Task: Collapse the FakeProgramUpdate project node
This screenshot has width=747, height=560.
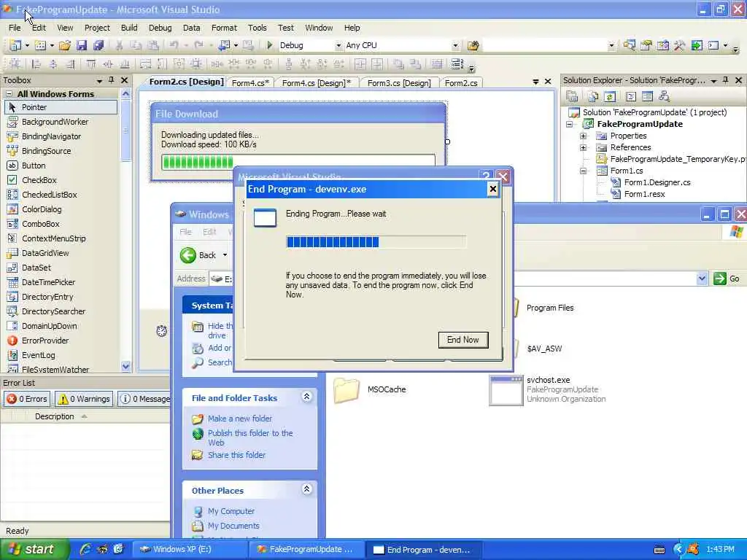Action: (569, 124)
